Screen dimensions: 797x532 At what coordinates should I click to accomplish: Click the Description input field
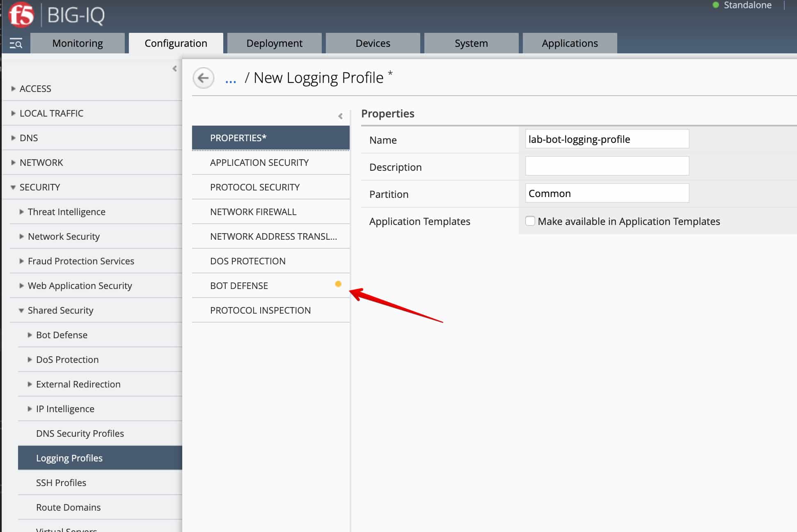[607, 166]
